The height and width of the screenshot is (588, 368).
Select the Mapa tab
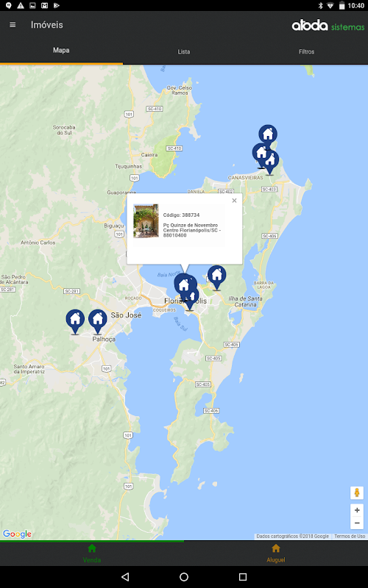tap(61, 50)
